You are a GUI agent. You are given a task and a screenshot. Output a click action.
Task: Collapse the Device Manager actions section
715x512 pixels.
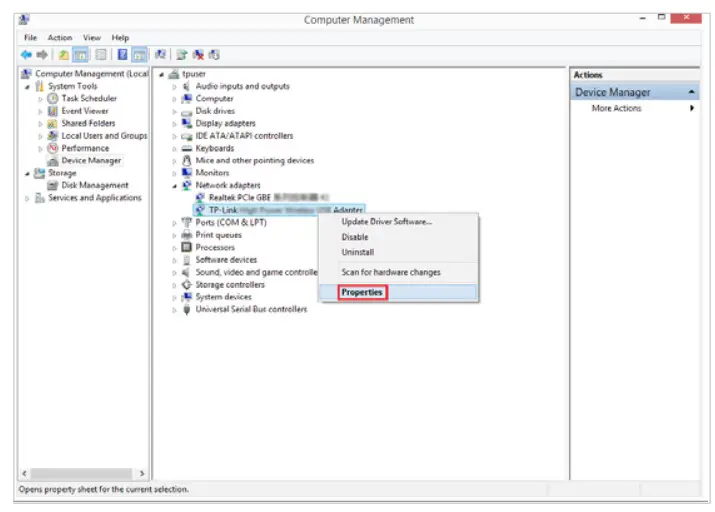pyautogui.click(x=691, y=93)
